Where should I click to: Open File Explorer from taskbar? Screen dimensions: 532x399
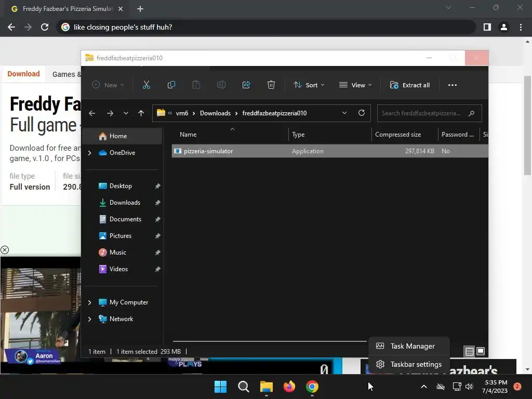[267, 387]
